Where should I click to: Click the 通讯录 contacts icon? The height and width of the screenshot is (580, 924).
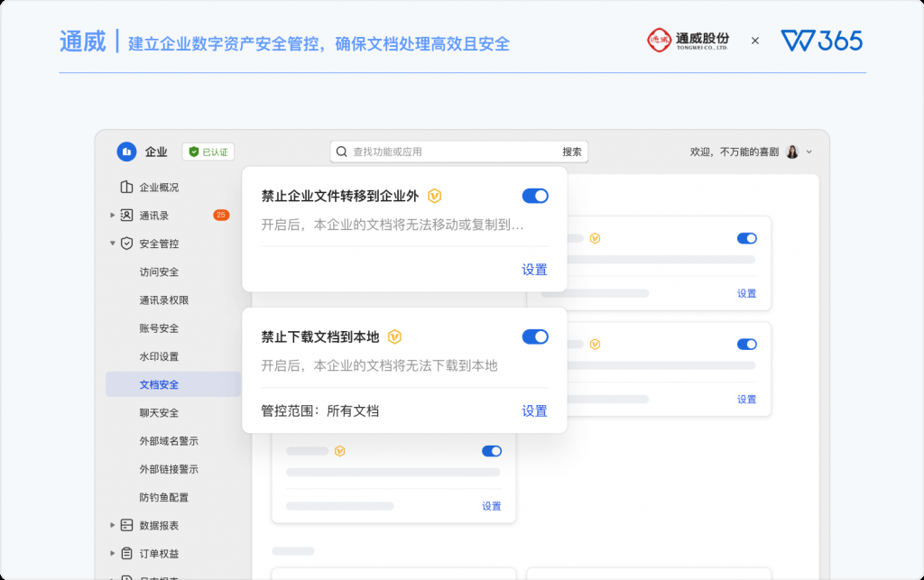126,216
